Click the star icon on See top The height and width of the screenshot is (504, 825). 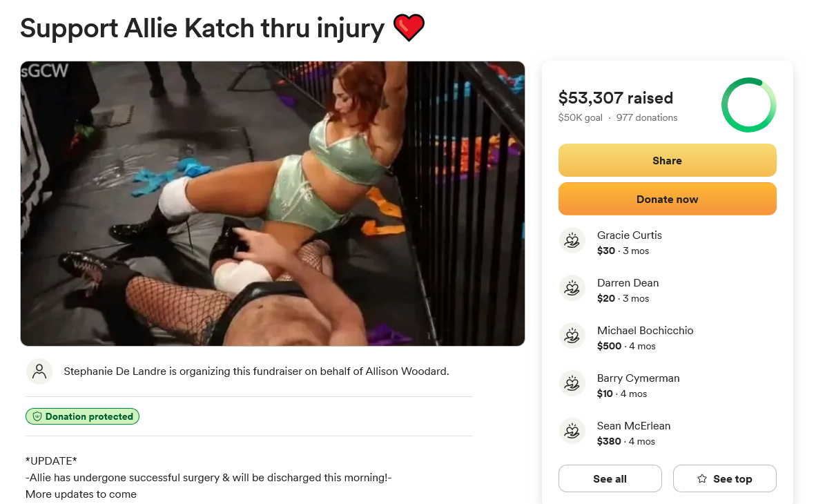click(x=702, y=478)
